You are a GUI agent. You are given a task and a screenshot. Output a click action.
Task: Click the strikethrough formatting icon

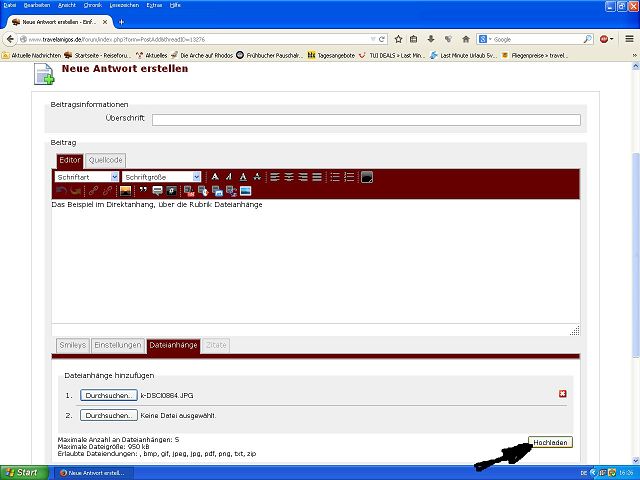[x=257, y=177]
